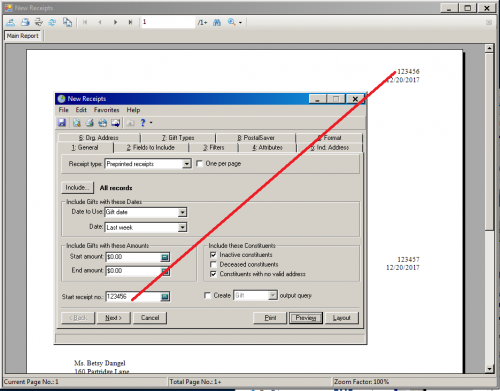
Task: Jump to the last report page
Action: (x=130, y=22)
